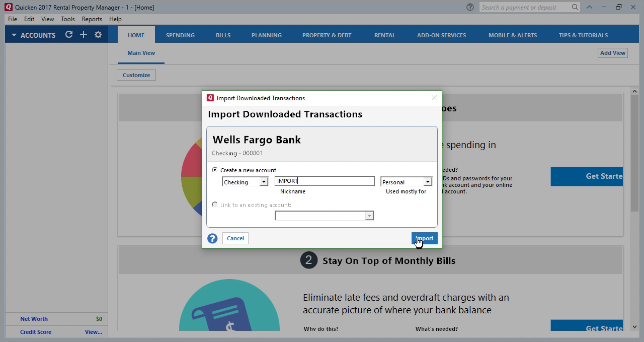Image resolution: width=644 pixels, height=342 pixels.
Task: Open the Help menu
Action: (115, 19)
